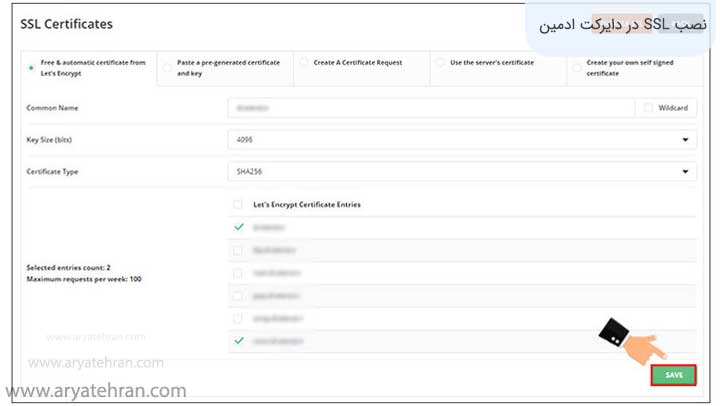Open the Key Size (bits) dropdown
720x406 pixels.
[x=461, y=140]
